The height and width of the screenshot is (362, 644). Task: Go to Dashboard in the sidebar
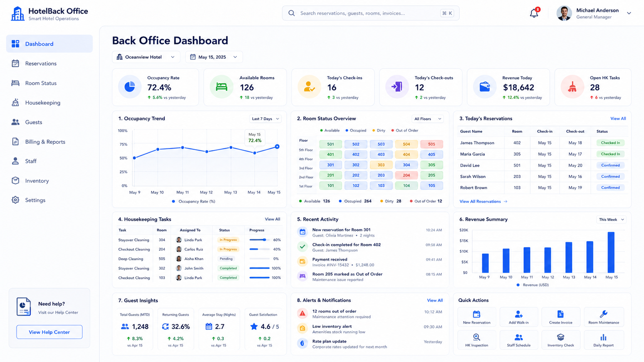[49, 44]
